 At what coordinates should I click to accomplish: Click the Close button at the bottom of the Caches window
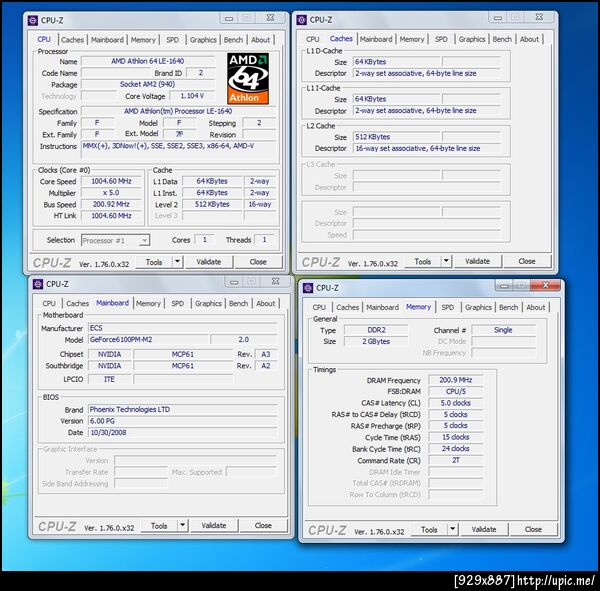click(x=527, y=261)
